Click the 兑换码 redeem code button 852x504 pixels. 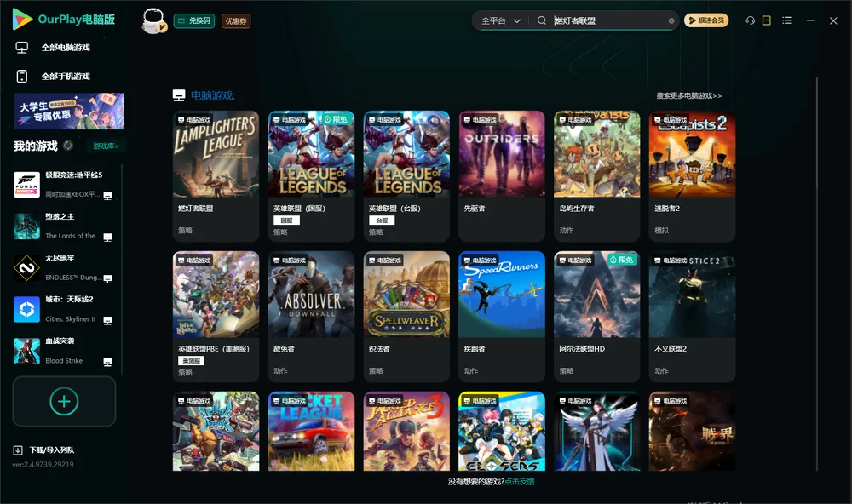point(194,21)
